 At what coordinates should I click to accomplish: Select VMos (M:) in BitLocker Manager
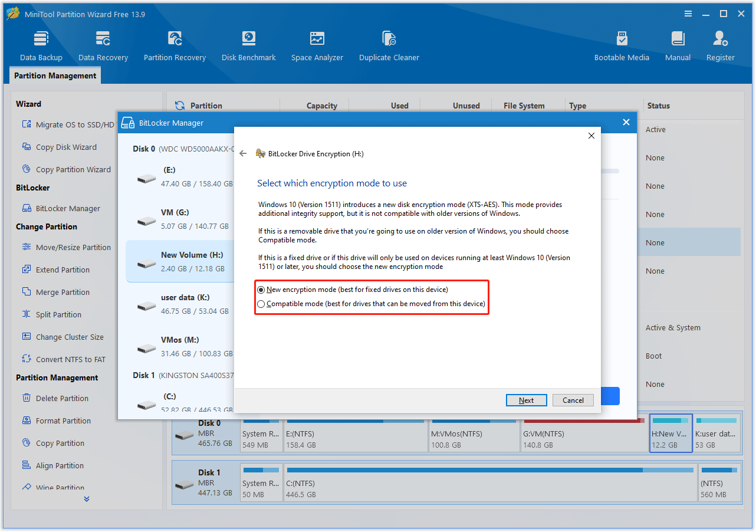click(x=180, y=346)
